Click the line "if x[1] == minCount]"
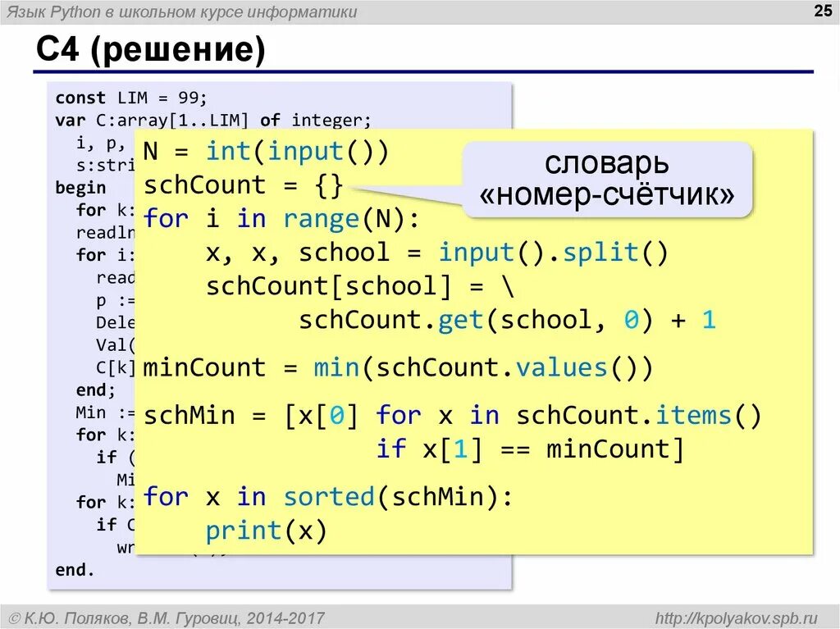Viewport: 840px width, 629px height. tap(531, 449)
